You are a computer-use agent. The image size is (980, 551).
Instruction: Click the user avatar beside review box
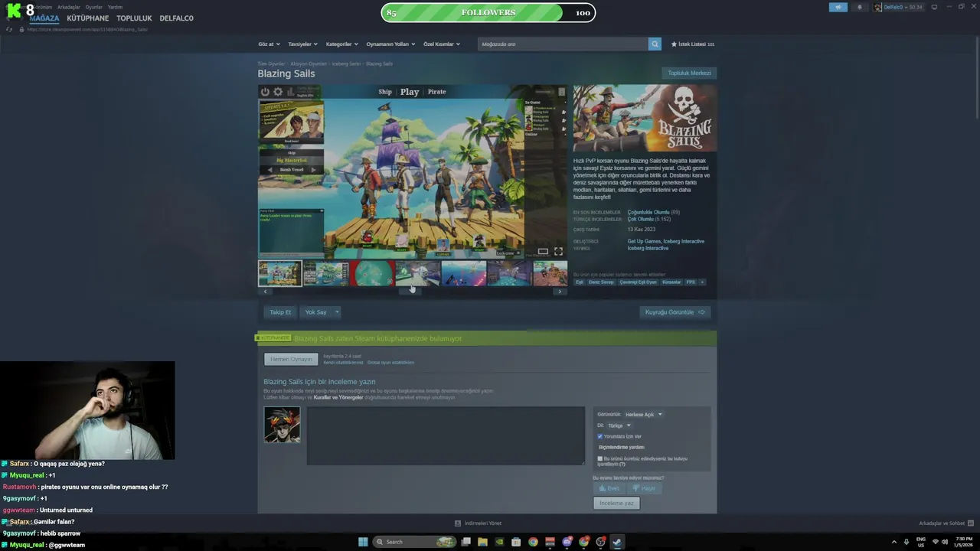pyautogui.click(x=282, y=425)
